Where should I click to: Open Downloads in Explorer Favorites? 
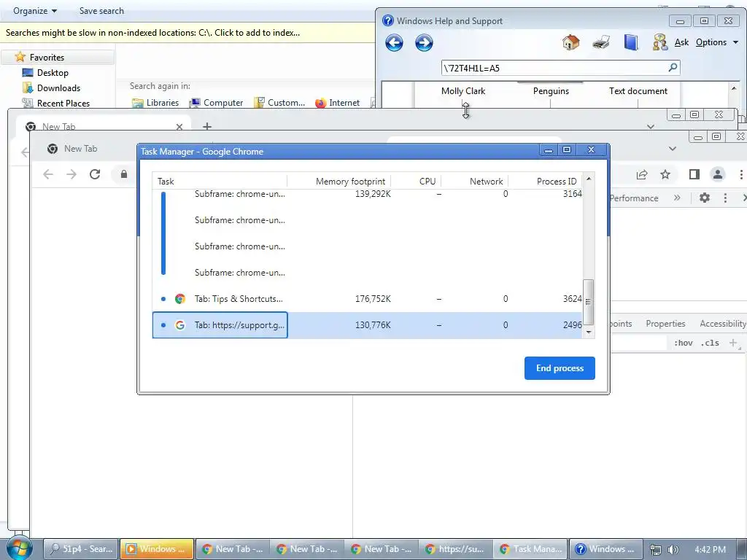click(58, 88)
